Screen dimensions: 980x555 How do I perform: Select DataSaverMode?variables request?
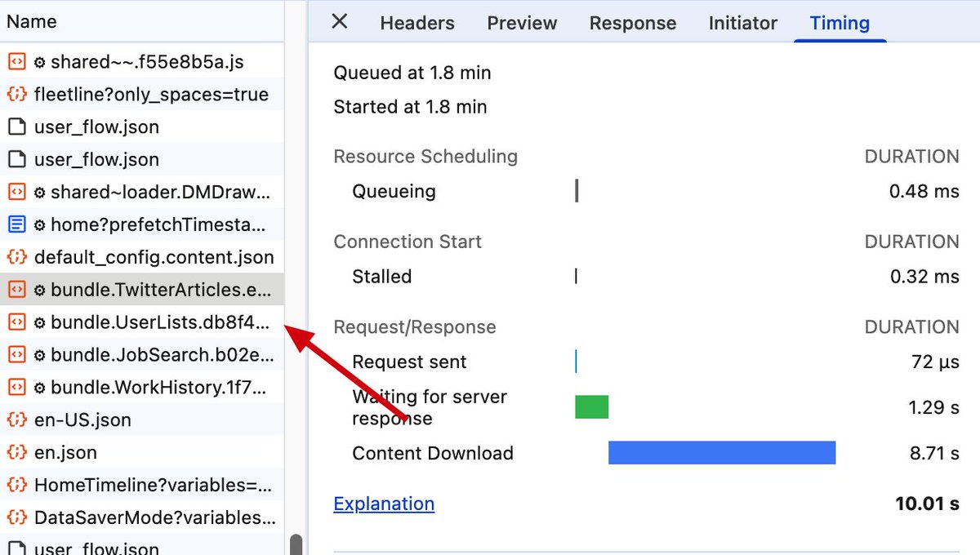[x=142, y=517]
